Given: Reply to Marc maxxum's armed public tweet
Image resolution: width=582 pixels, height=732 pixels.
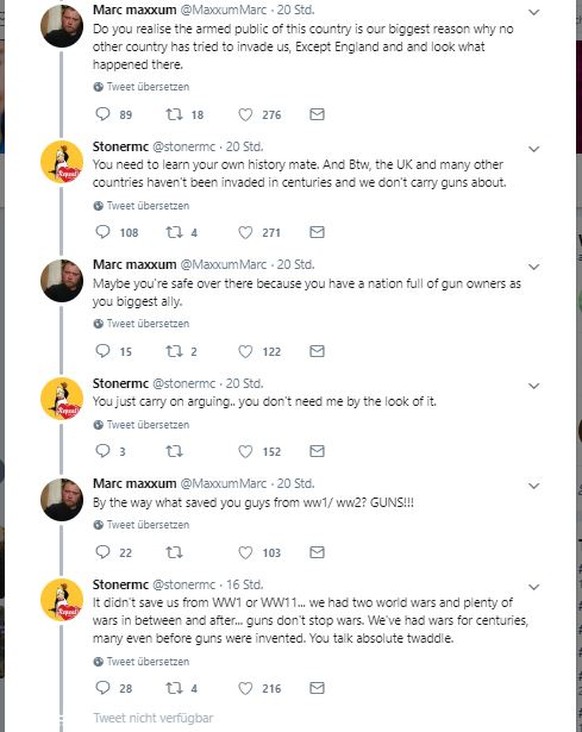Looking at the screenshot, I should pos(102,114).
